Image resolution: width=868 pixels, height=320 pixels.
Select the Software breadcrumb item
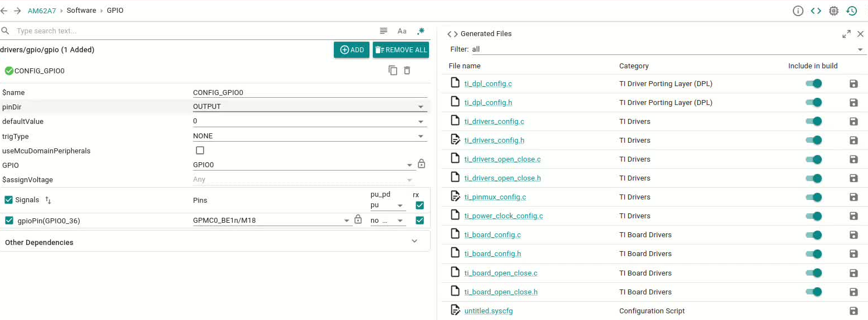tap(81, 11)
